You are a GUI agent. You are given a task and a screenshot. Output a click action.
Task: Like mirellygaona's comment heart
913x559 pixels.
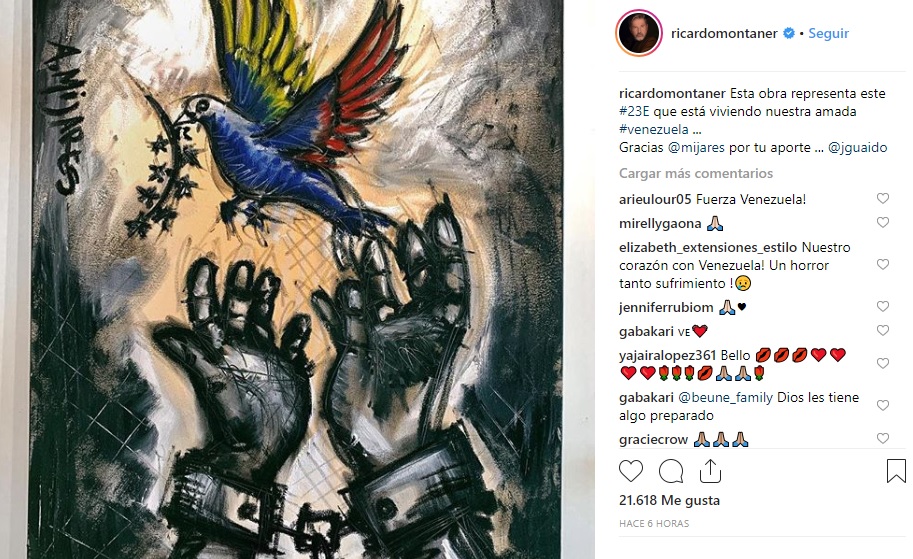pyautogui.click(x=883, y=222)
